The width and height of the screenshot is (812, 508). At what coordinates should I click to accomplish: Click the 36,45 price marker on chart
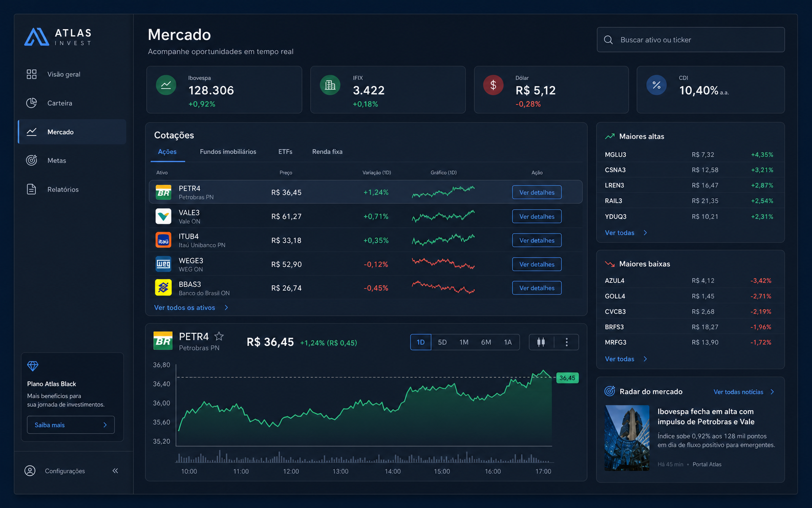point(567,378)
